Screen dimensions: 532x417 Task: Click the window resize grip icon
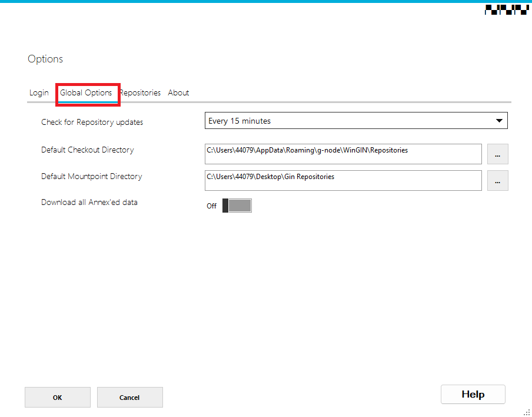(527, 412)
